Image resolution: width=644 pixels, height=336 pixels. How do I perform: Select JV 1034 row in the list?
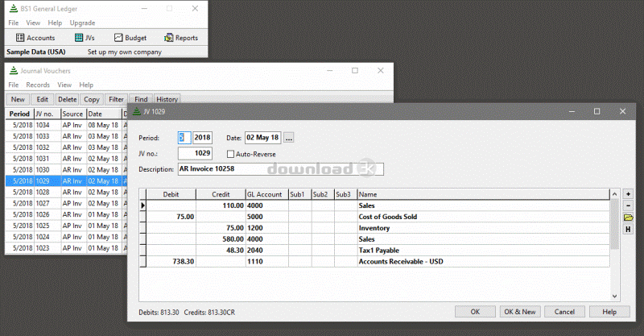[x=47, y=125]
